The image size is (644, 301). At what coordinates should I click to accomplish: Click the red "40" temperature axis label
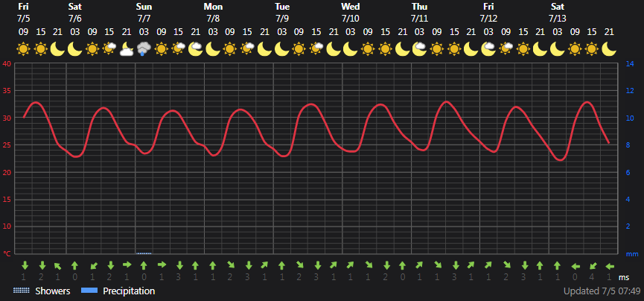coord(6,64)
